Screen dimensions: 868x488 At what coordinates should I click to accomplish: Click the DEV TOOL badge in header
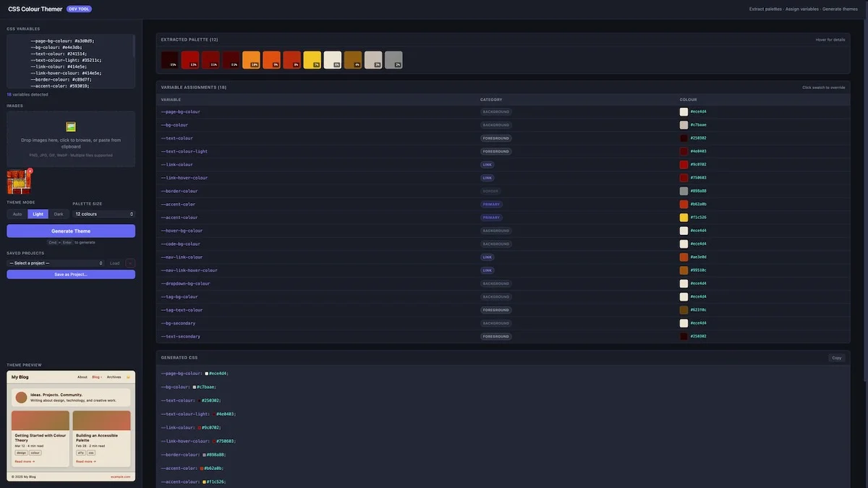[x=79, y=9]
